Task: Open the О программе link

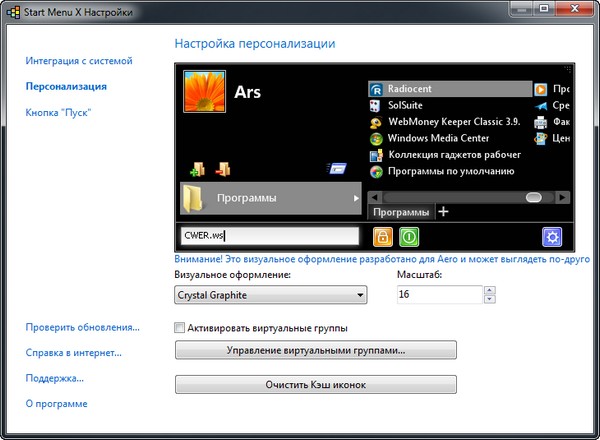Action: pos(56,404)
